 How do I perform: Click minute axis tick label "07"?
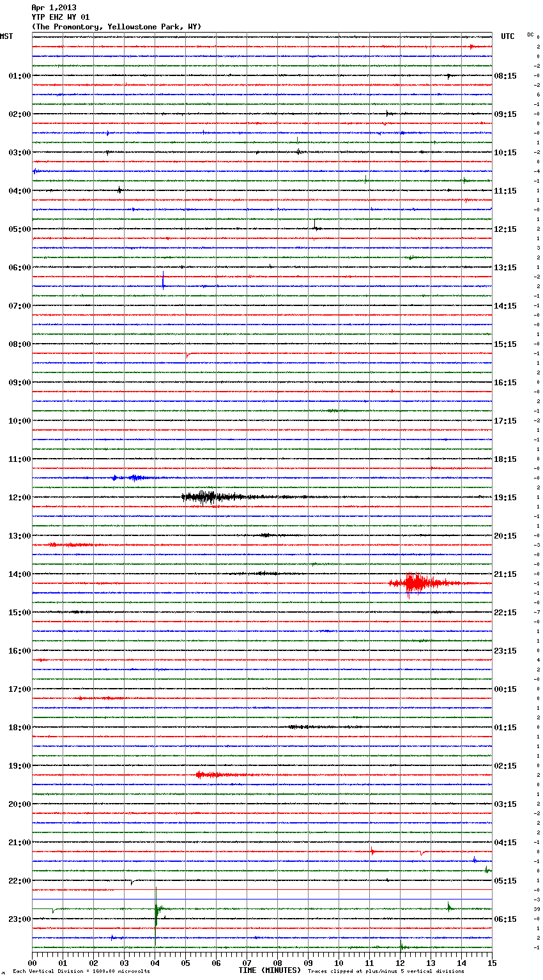(x=247, y=963)
